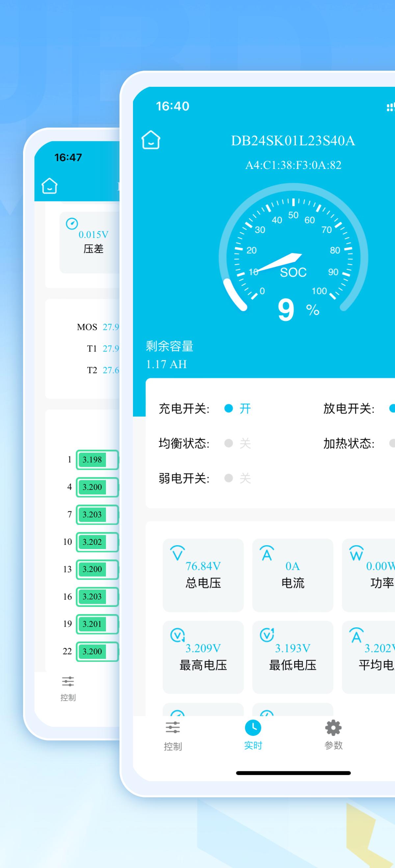The width and height of the screenshot is (395, 868).
Task: Select cell 13 battery 3.200
Action: click(97, 569)
